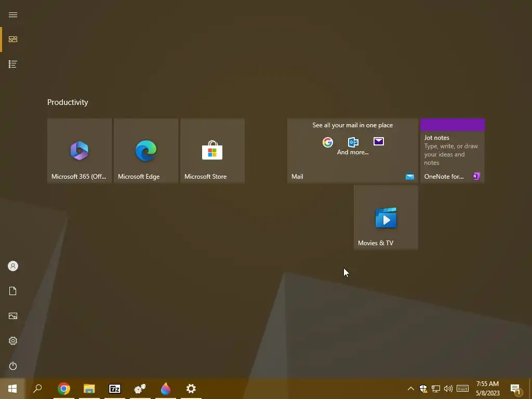
Task: Open 7-Zip from the taskbar
Action: pyautogui.click(x=115, y=389)
